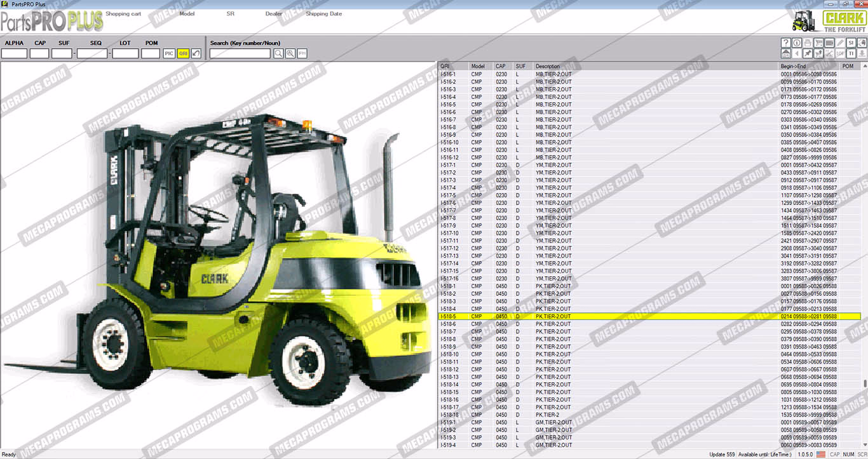This screenshot has height=459, width=868.
Task: Select row I-519-4
Action: (x=649, y=445)
